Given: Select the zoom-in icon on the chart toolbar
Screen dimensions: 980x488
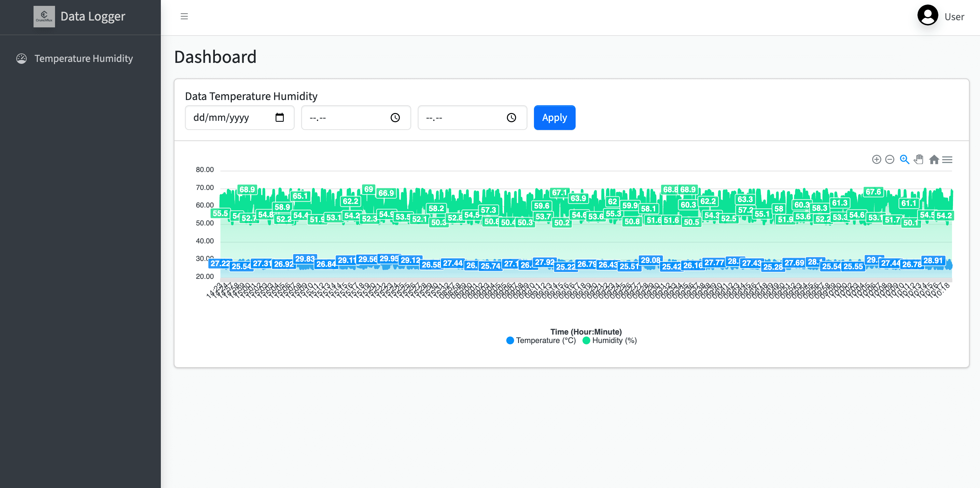Looking at the screenshot, I should (x=877, y=160).
